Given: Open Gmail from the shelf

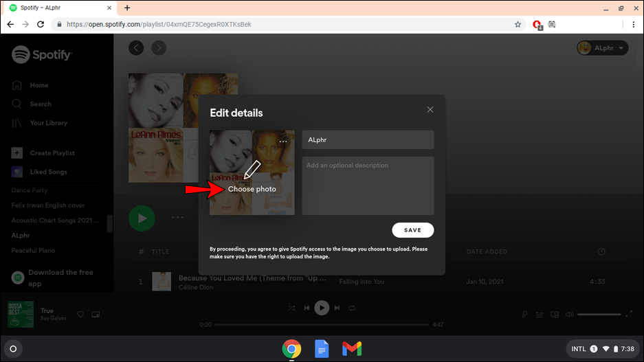Looking at the screenshot, I should click(x=352, y=349).
